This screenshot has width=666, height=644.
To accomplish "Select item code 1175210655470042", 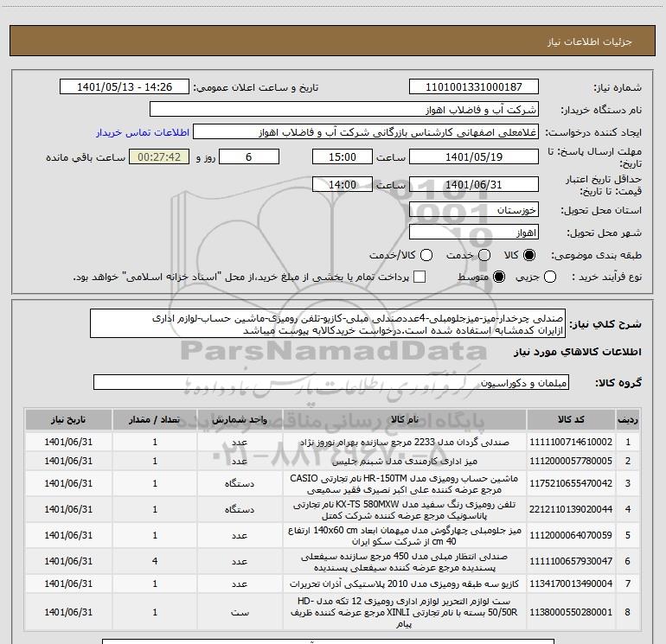I will (571, 483).
